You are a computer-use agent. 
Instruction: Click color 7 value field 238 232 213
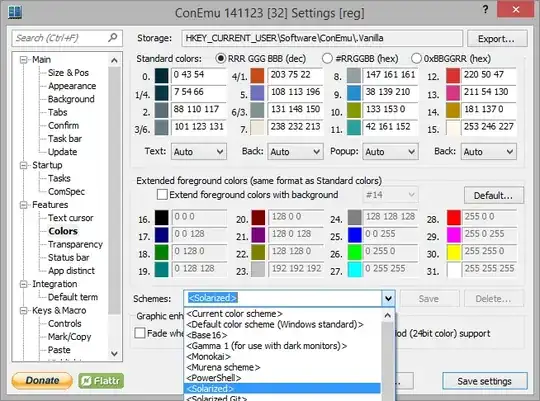tap(296, 127)
